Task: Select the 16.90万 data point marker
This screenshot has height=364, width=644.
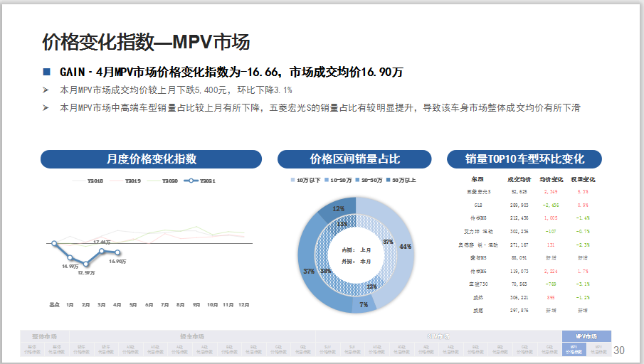Action: 117,253
